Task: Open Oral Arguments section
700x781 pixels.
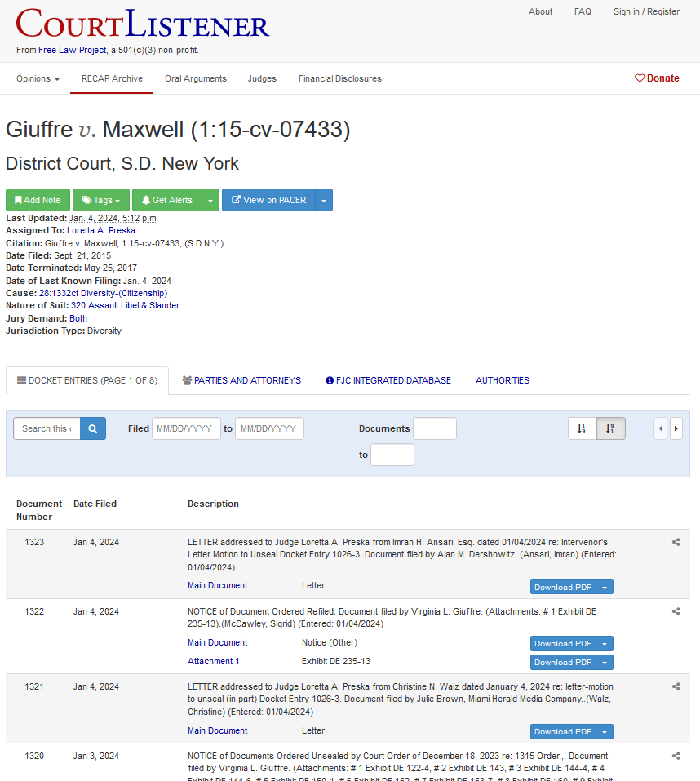Action: coord(196,78)
